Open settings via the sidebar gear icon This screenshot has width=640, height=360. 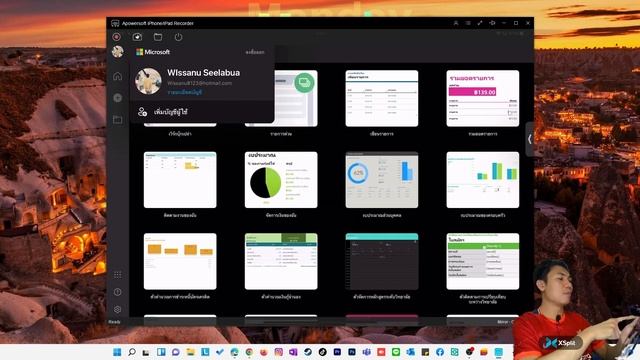tap(118, 309)
